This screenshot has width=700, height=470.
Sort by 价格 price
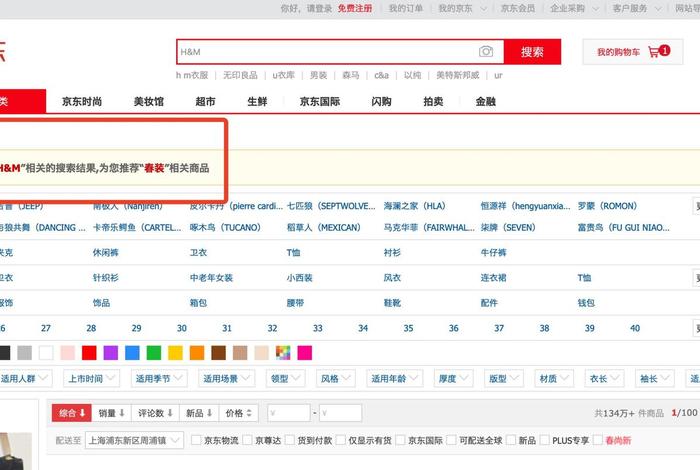tap(239, 413)
